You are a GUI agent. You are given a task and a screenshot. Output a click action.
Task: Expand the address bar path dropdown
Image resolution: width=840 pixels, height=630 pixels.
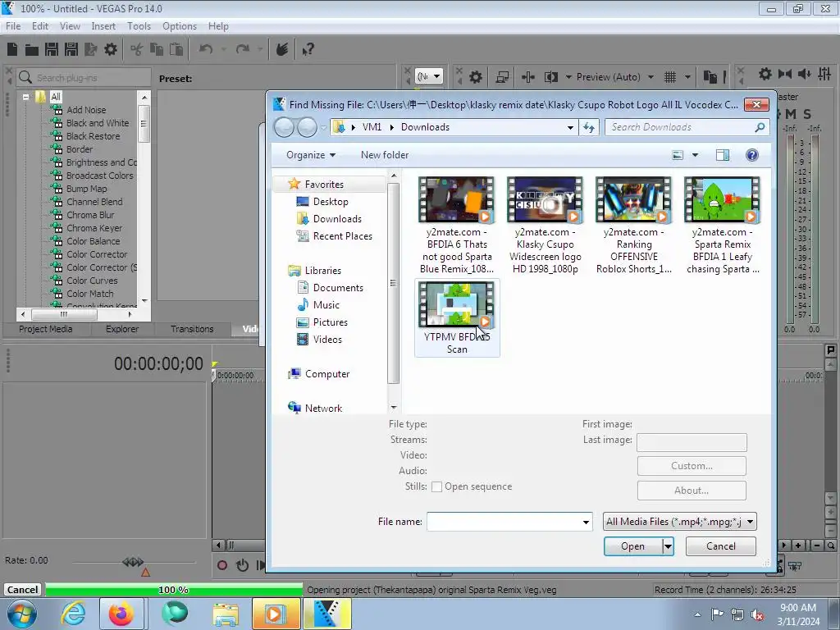571,127
